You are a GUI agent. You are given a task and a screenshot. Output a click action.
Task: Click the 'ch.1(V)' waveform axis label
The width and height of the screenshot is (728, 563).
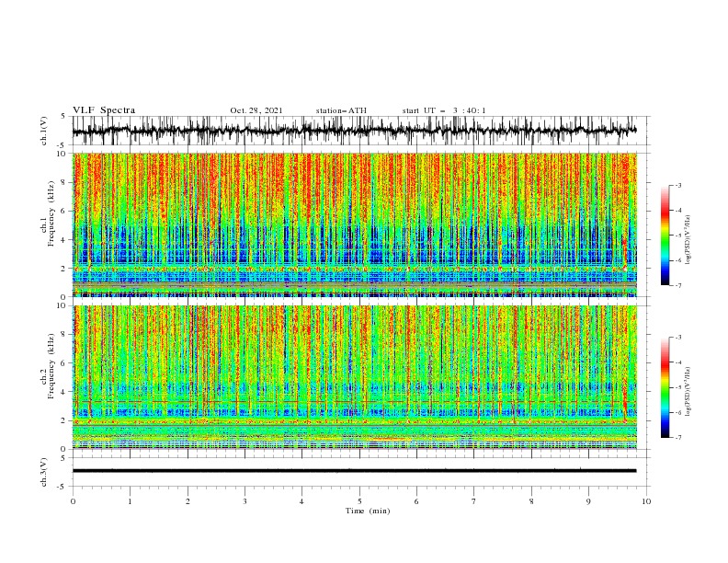click(44, 131)
